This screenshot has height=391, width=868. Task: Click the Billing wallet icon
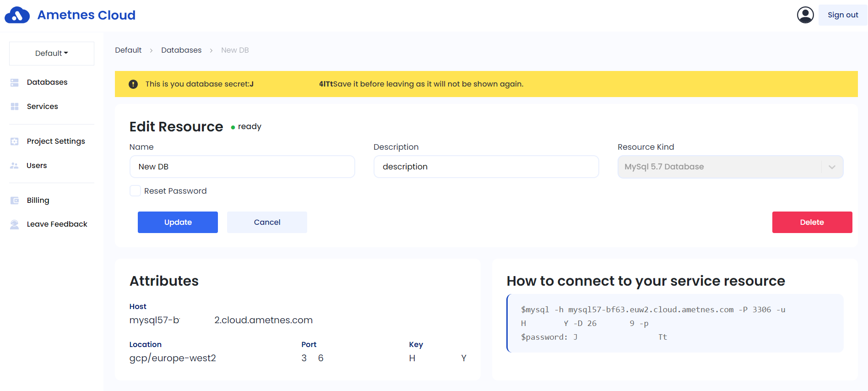pos(15,201)
